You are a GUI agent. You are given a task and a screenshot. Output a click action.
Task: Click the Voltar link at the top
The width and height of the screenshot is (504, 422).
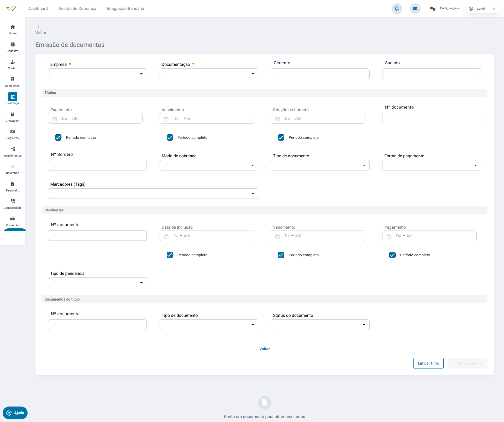click(41, 33)
